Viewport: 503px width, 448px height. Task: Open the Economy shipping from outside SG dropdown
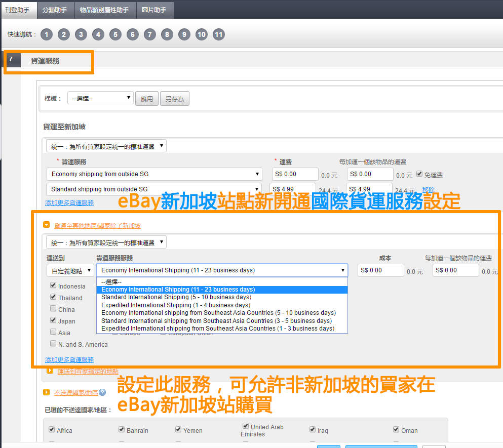[154, 174]
